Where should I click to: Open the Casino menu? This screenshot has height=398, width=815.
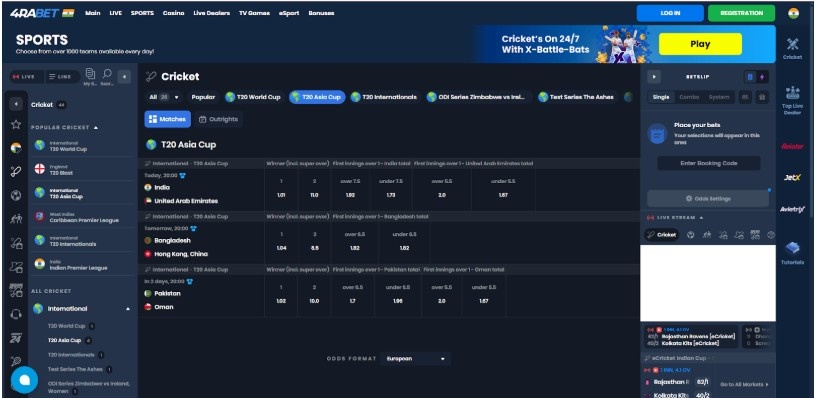click(x=174, y=13)
